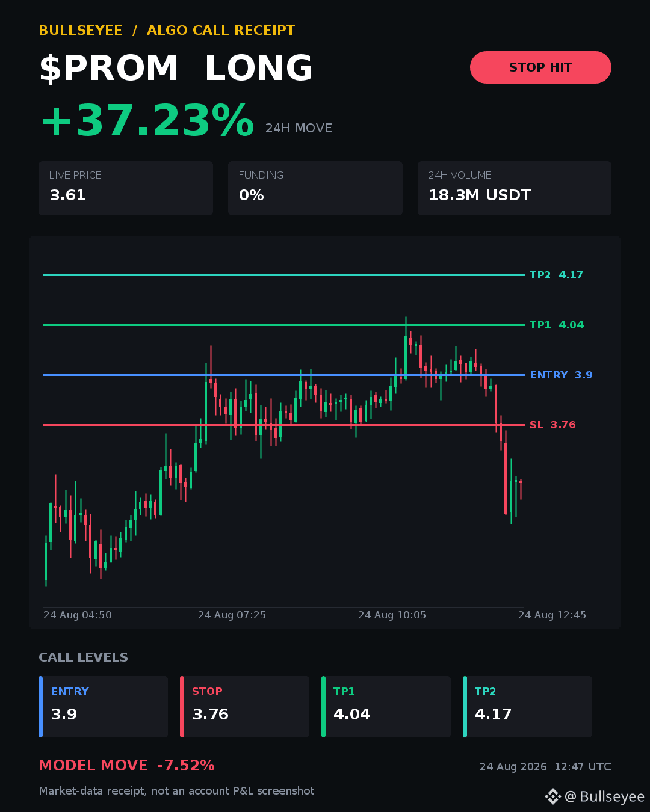Click the @Bullseyee handle text
This screenshot has height=812, width=650.
[x=604, y=796]
